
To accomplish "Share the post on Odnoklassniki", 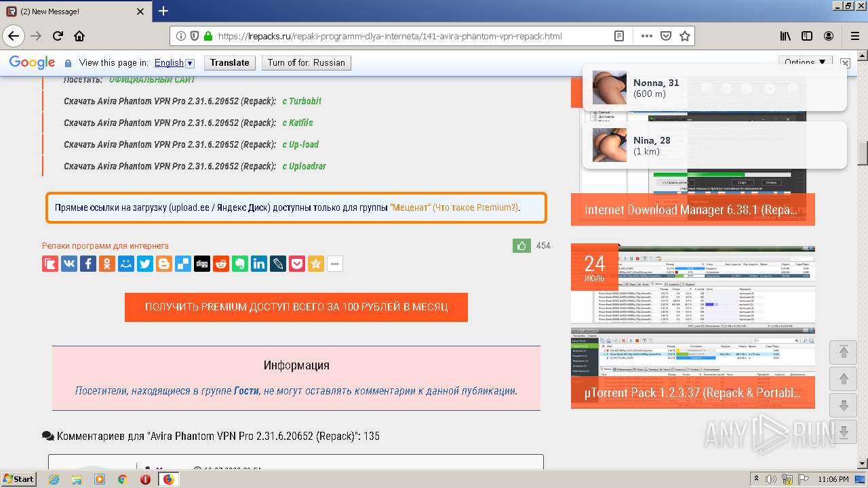I will (x=107, y=264).
